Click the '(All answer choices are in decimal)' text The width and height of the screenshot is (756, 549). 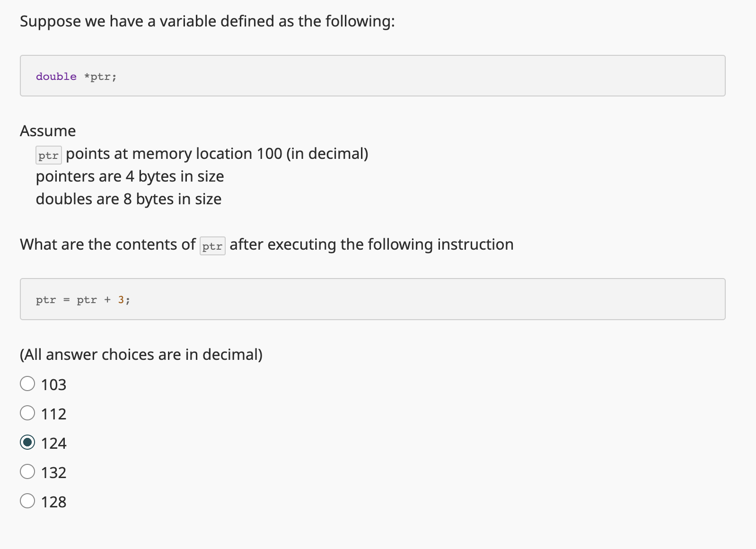pyautogui.click(x=141, y=354)
